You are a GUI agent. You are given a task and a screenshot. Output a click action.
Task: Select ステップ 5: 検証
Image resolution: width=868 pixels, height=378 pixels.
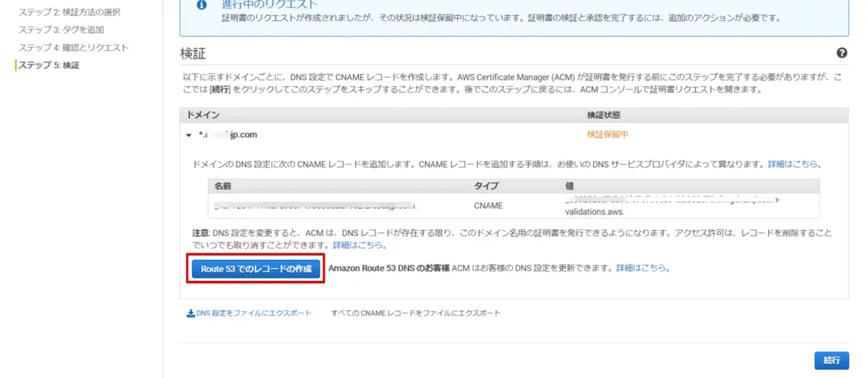pyautogui.click(x=49, y=65)
